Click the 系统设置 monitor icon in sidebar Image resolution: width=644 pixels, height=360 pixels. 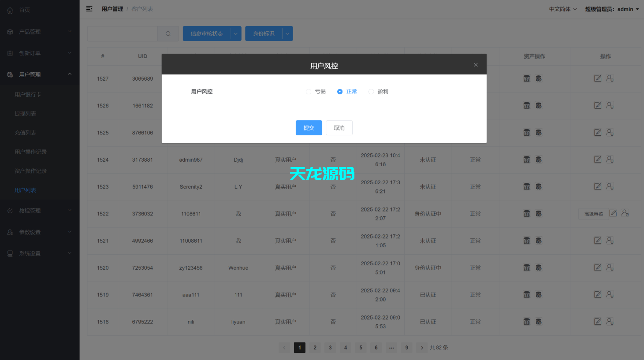click(10, 253)
